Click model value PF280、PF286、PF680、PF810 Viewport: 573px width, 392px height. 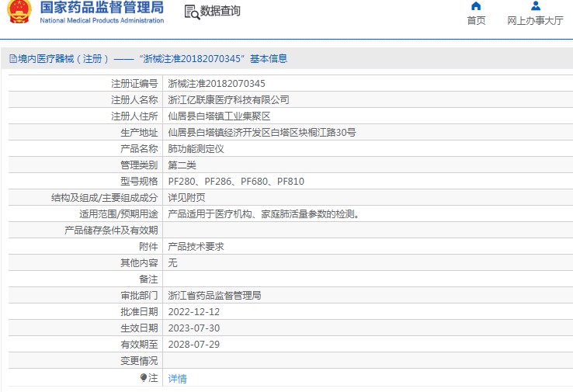236,181
